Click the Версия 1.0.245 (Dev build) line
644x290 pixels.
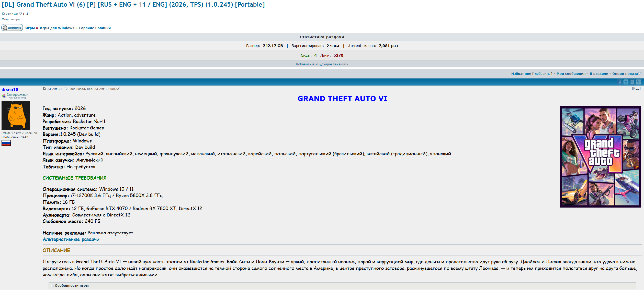point(72,134)
